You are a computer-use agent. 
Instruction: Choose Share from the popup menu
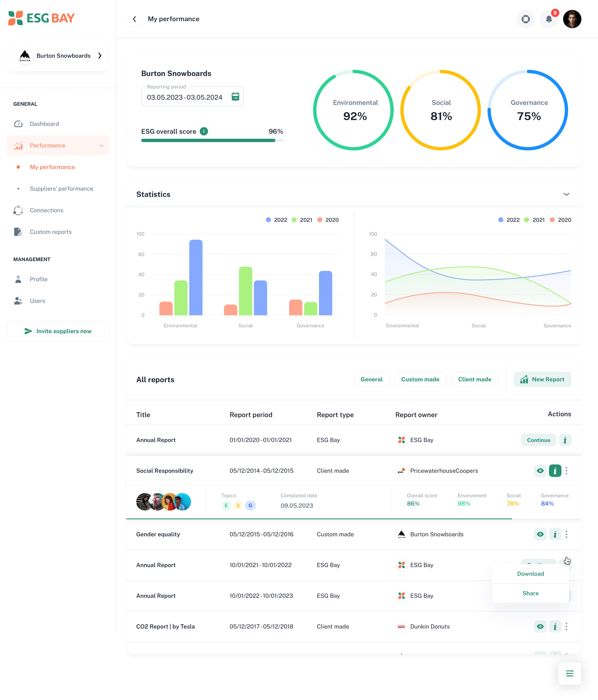(531, 593)
